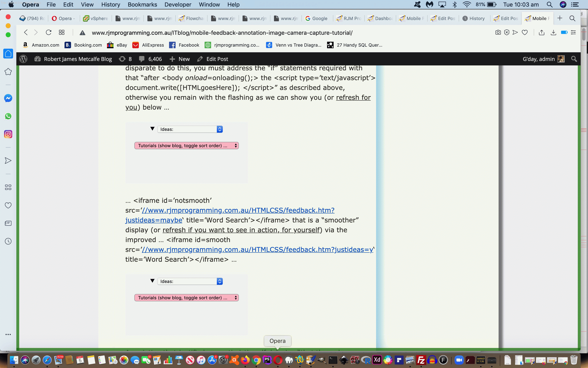The height and width of the screenshot is (368, 588).
Task: Collapse the first Ideas disclosure triangle
Action: pyautogui.click(x=152, y=129)
